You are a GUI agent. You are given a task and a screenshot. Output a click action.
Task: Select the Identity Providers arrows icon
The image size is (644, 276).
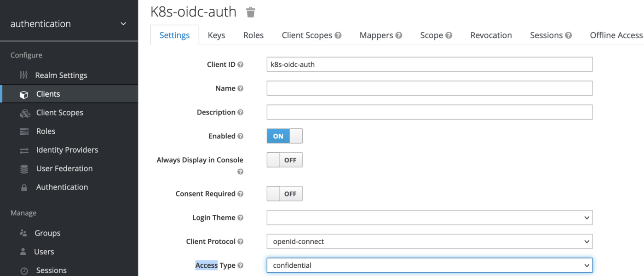point(23,149)
